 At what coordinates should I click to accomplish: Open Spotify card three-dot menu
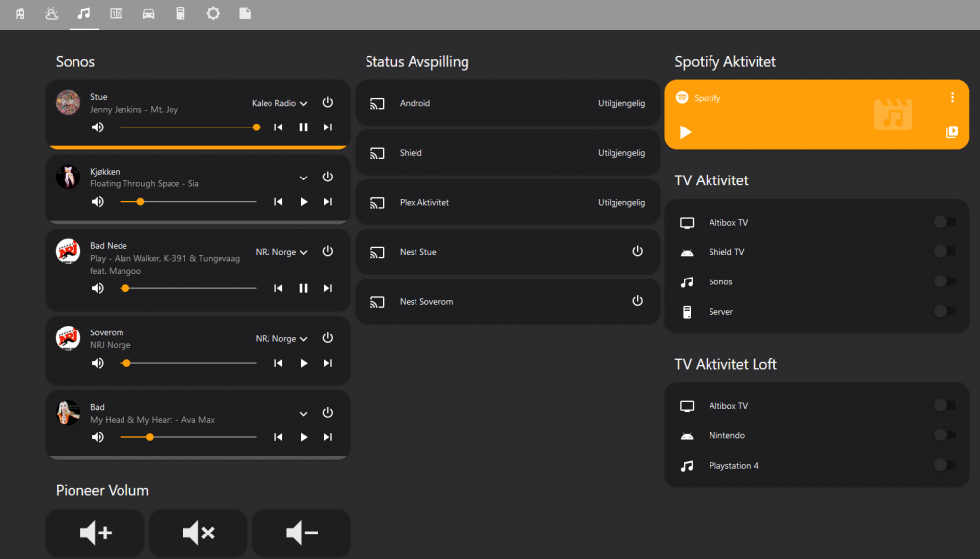point(951,98)
